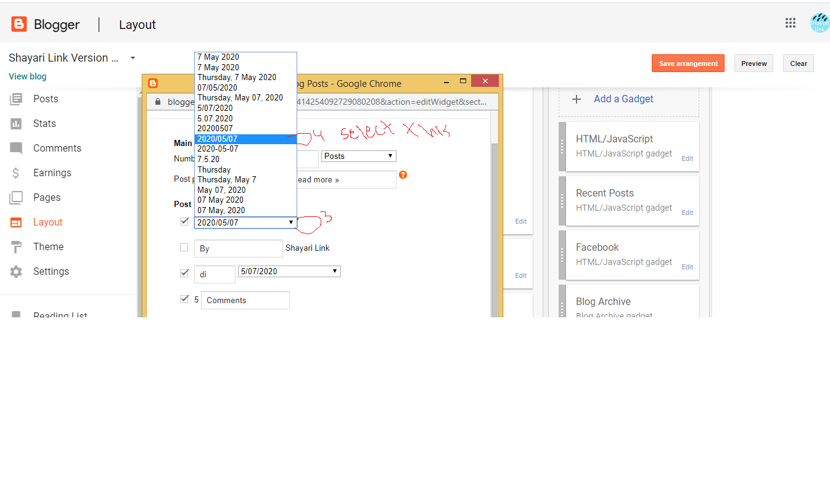Click the Read more text field

coord(345,180)
